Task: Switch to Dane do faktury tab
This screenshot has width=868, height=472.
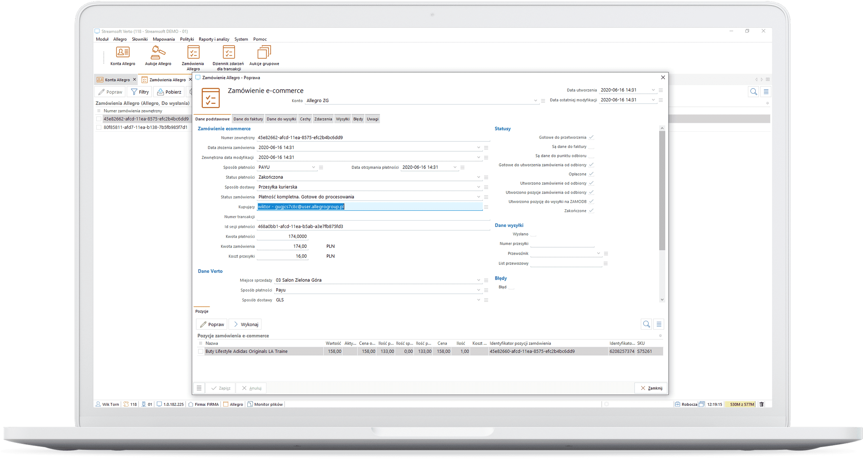Action: (248, 119)
